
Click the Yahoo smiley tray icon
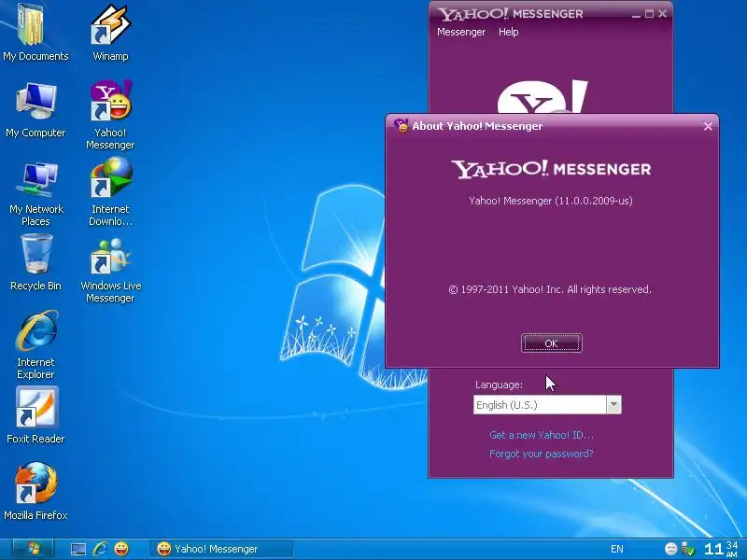click(670, 549)
